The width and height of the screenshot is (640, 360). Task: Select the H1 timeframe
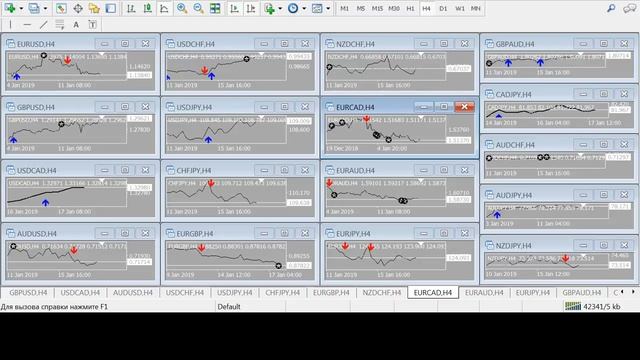point(411,8)
